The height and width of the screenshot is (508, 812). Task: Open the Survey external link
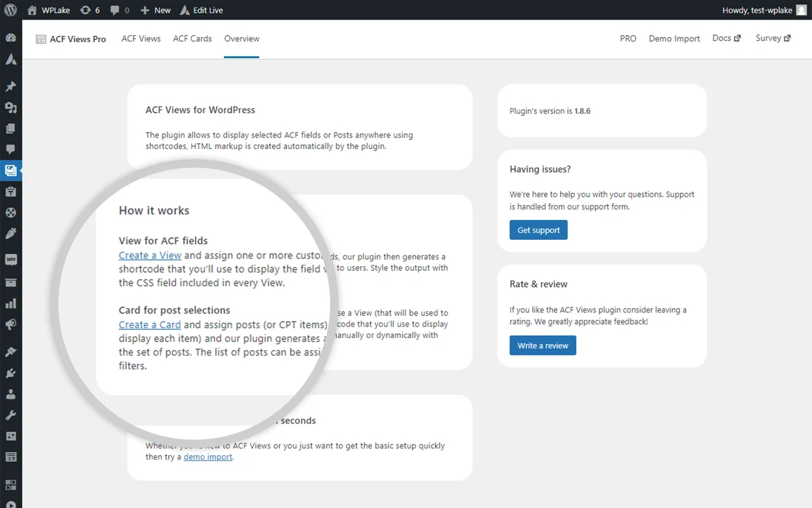[773, 39]
